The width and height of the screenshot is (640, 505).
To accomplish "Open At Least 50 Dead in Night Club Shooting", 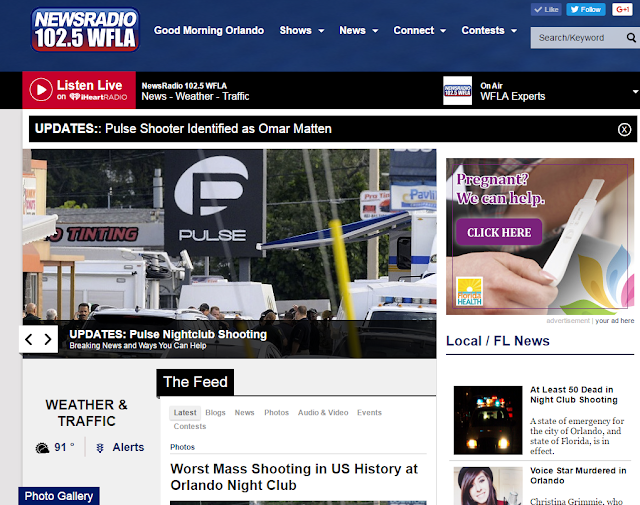I will point(573,395).
